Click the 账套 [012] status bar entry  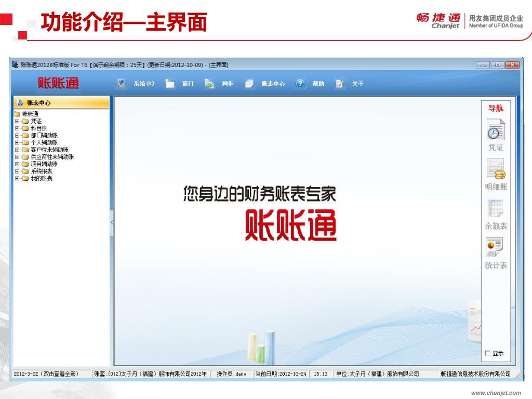[150, 374]
